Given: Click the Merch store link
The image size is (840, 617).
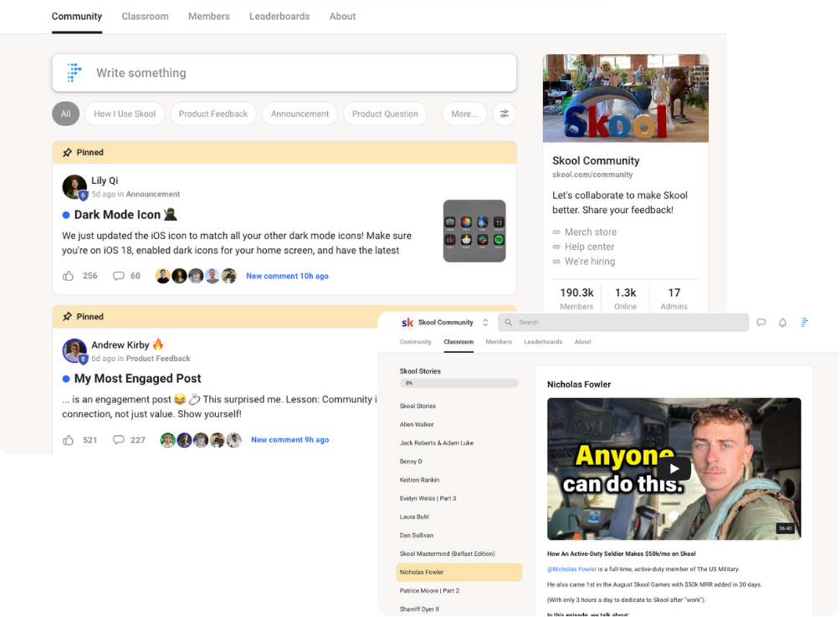Looking at the screenshot, I should (x=591, y=232).
